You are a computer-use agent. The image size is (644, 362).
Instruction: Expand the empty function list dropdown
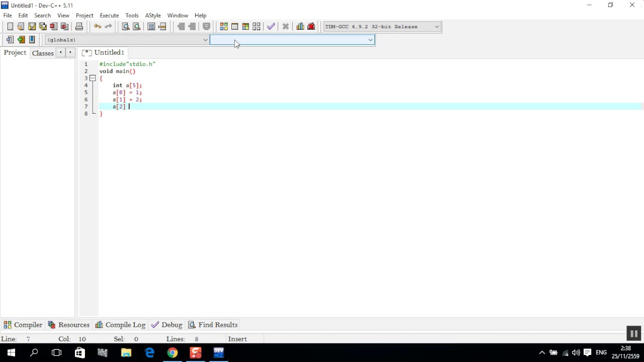pyautogui.click(x=292, y=40)
